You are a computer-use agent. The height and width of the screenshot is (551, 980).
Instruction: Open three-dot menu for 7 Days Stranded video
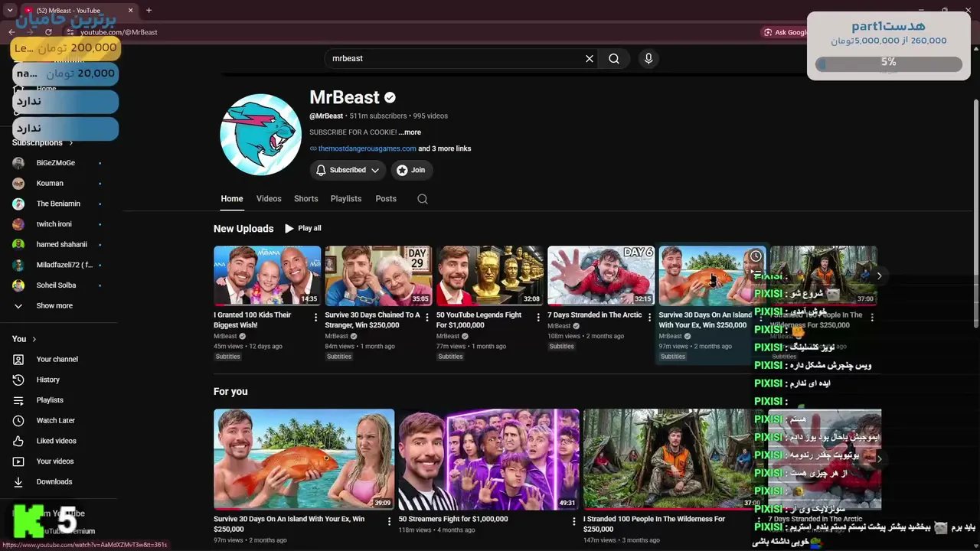[649, 317]
